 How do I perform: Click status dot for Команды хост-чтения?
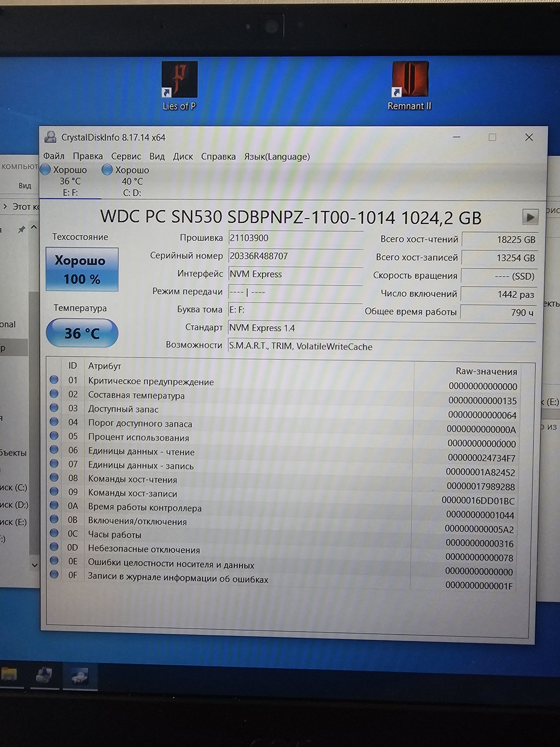point(54,477)
